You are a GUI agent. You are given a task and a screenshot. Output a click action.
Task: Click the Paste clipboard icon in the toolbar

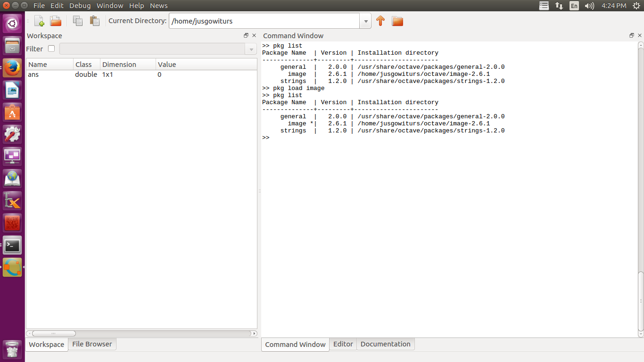point(95,21)
